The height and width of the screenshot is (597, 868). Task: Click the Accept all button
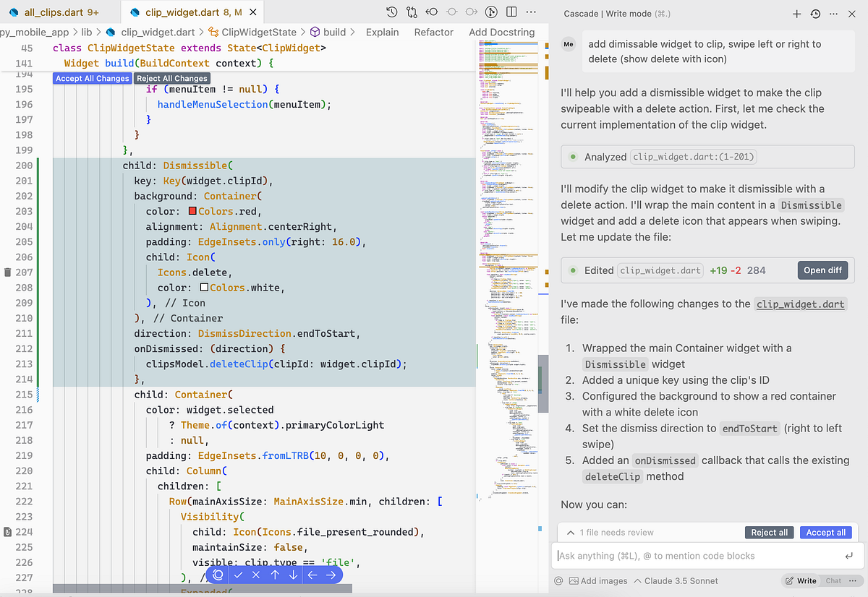825,532
